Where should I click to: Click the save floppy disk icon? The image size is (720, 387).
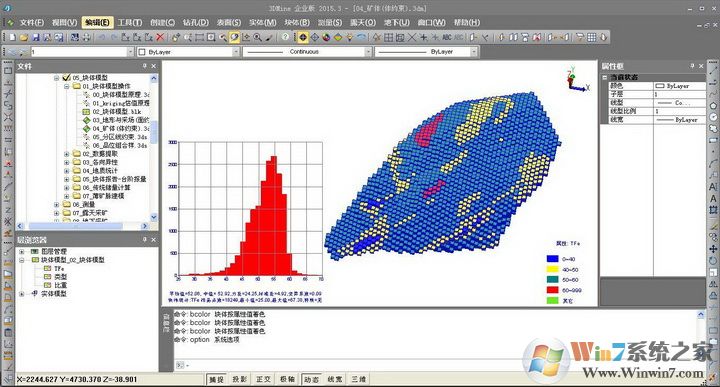pos(35,37)
